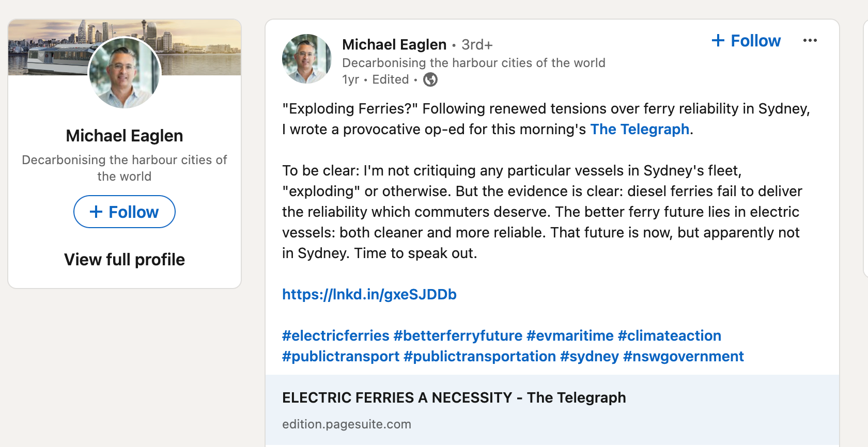The image size is (868, 447).
Task: Follow Michael Eaglen from the profile card
Action: 125,212
